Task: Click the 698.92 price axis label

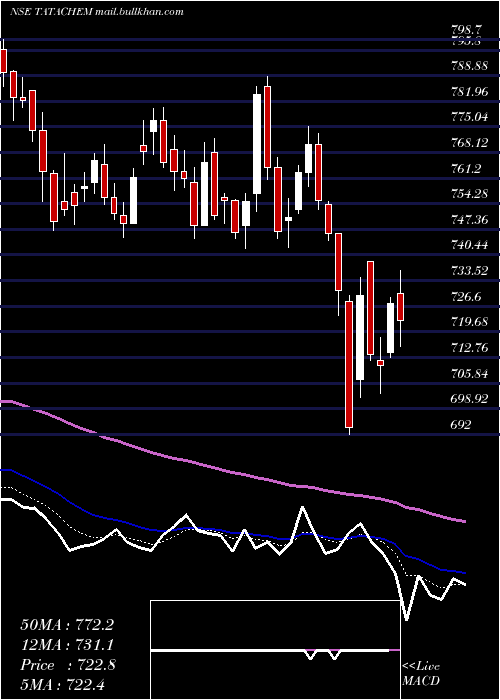Action: (470, 399)
